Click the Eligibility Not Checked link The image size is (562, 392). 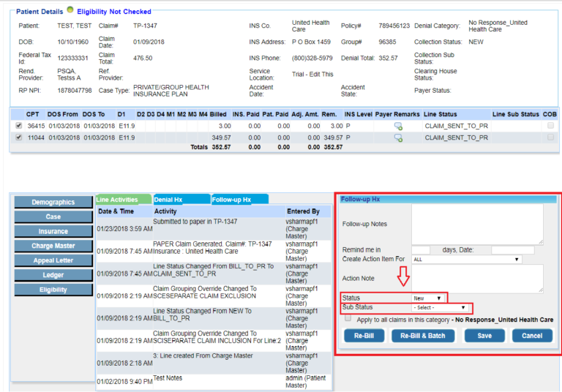114,12
